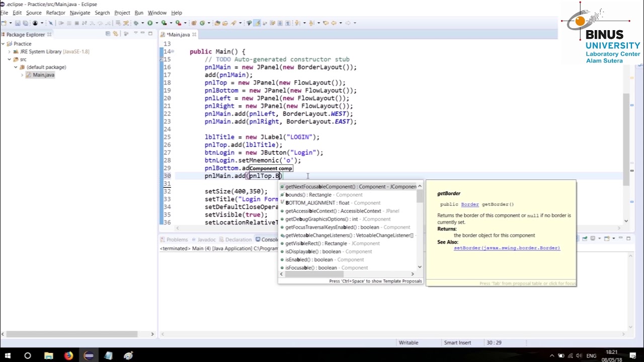Click the Run External Tools icon
The image size is (644, 362).
pyautogui.click(x=178, y=23)
